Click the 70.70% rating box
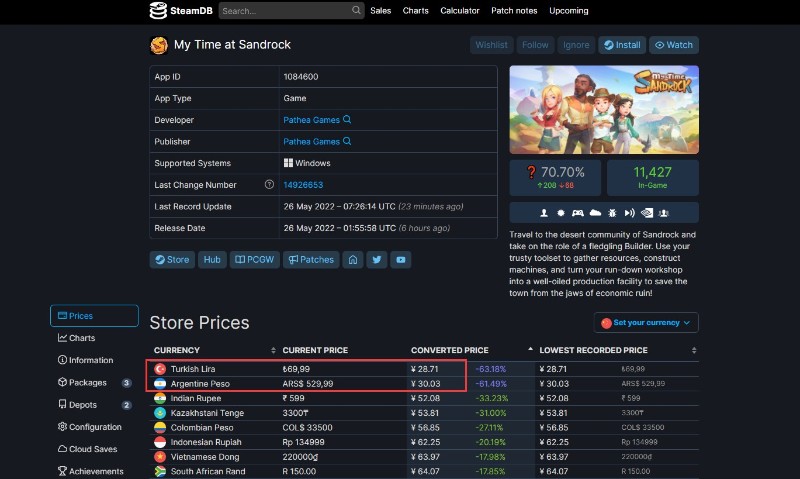Viewport: 800px width, 479px height. click(x=555, y=178)
